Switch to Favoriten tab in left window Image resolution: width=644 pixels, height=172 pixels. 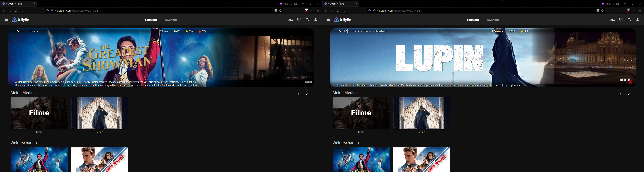click(x=171, y=20)
